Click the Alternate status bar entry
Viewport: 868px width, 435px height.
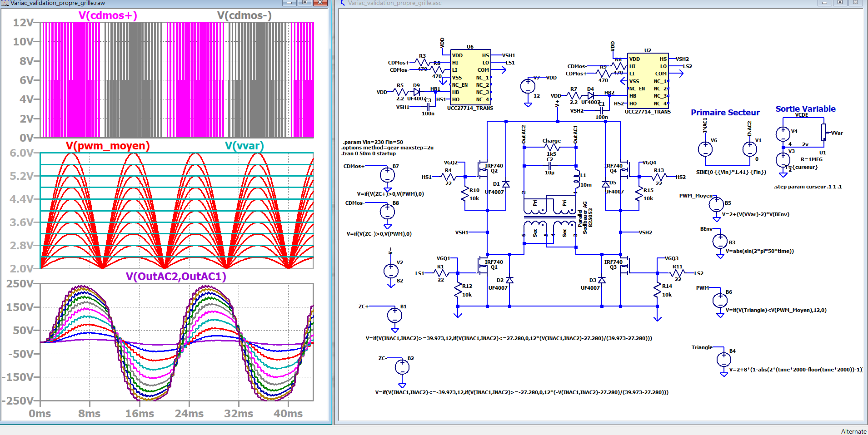(x=853, y=431)
